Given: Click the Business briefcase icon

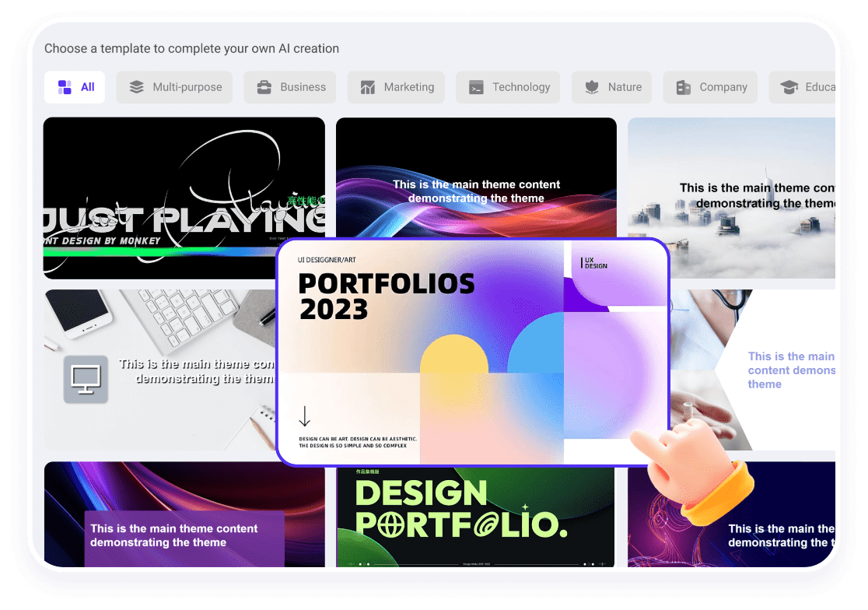Looking at the screenshot, I should pos(264,87).
